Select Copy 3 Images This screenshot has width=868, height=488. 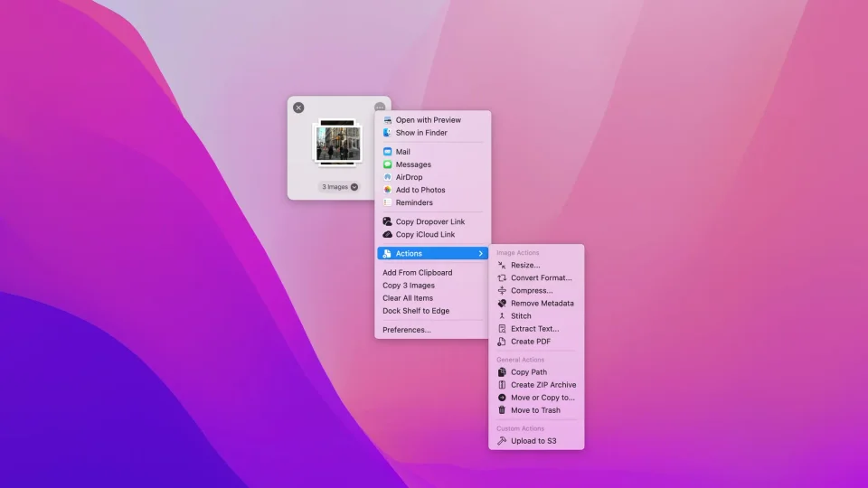click(x=409, y=286)
